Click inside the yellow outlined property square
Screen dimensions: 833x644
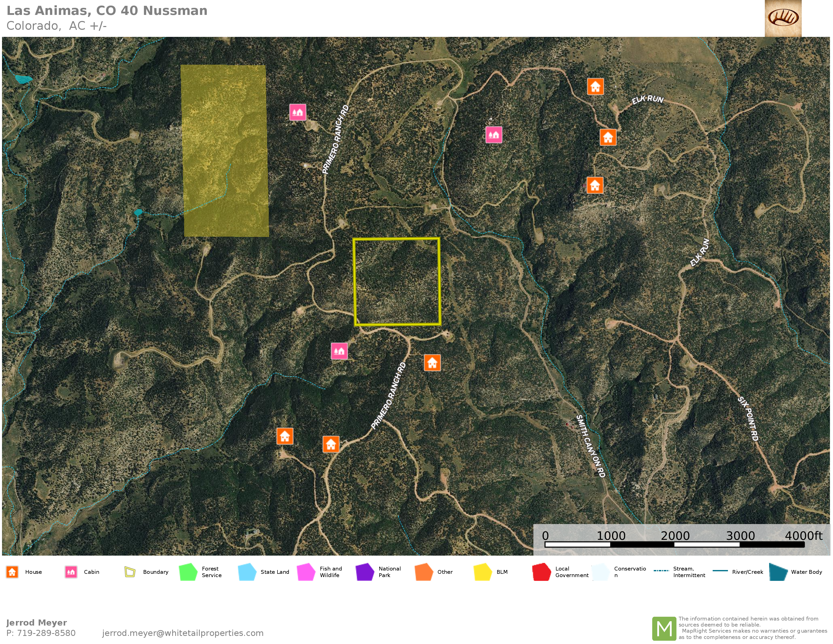(x=397, y=282)
